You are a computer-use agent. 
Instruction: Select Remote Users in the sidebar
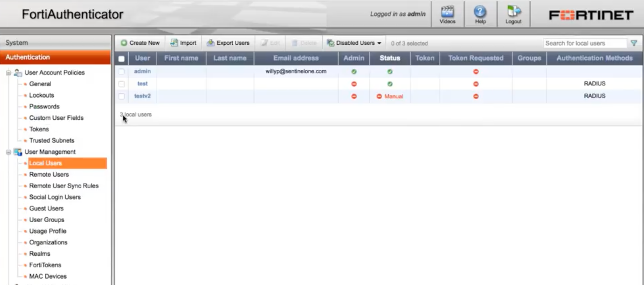49,175
